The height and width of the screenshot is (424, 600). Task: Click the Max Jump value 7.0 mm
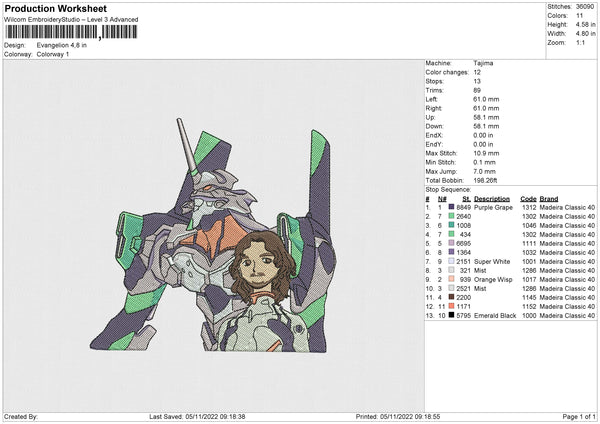(484, 171)
